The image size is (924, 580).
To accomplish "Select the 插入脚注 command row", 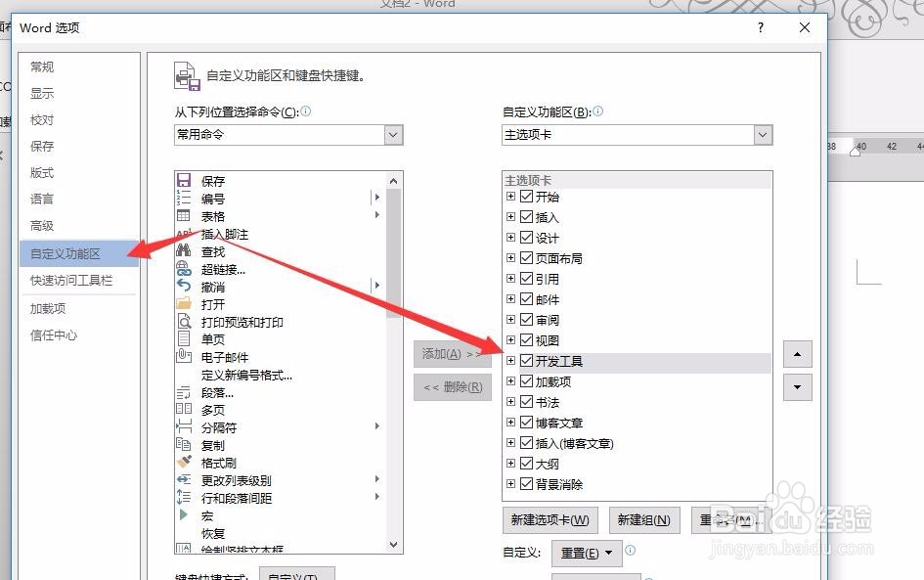I will (x=281, y=234).
